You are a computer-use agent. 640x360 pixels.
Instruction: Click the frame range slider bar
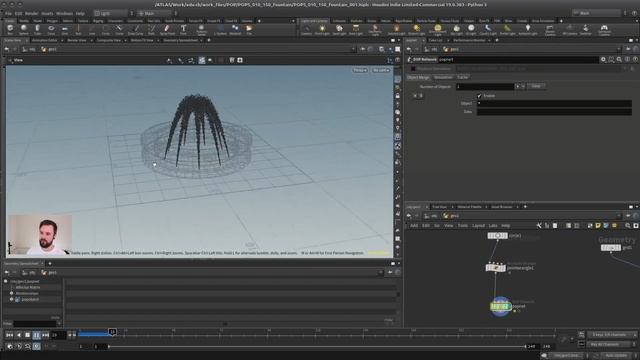click(317, 347)
